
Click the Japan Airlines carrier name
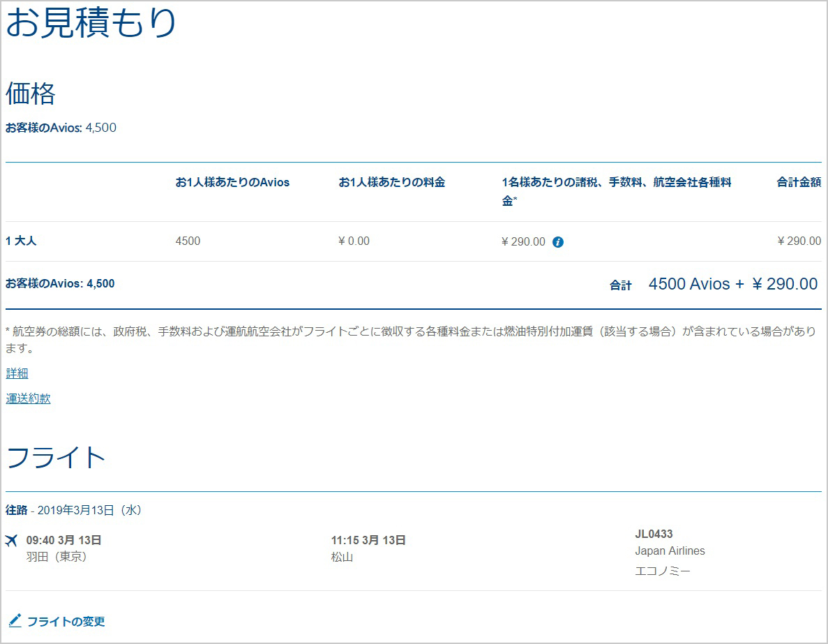coord(670,551)
